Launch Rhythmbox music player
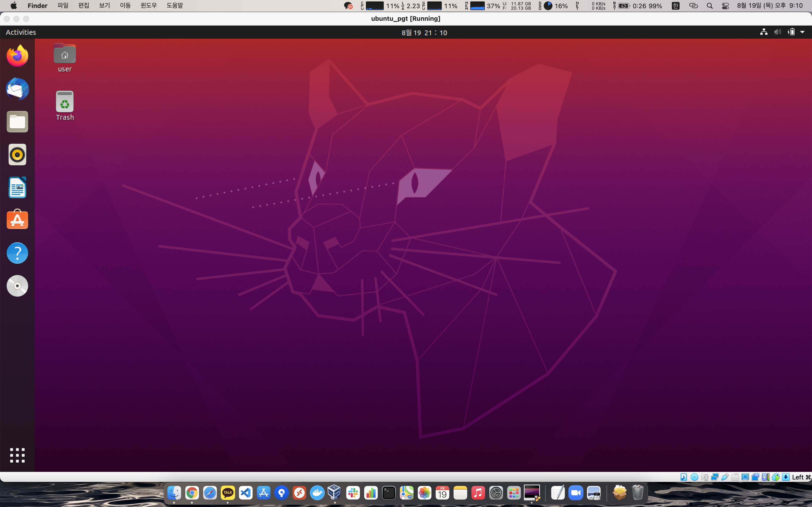 coord(17,155)
